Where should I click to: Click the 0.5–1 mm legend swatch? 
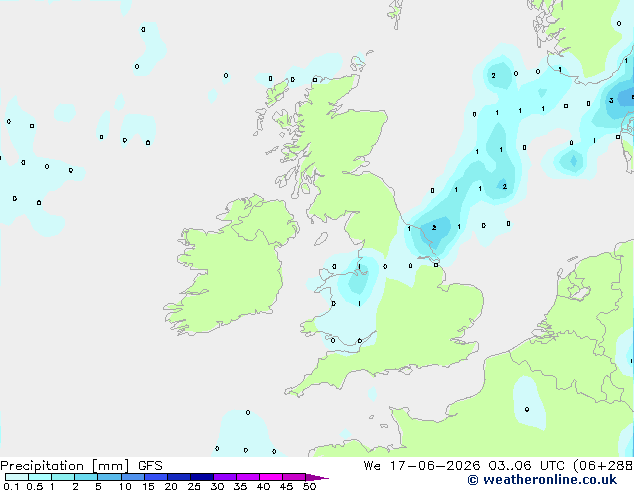[x=40, y=477]
